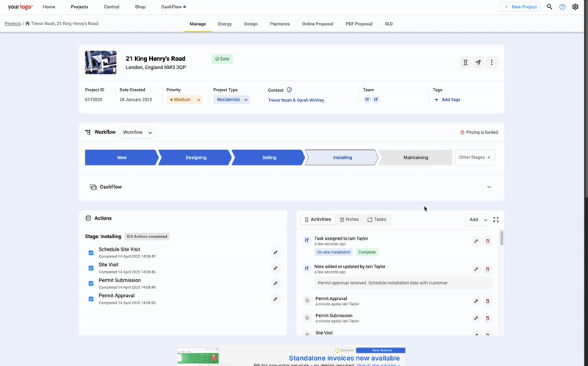Image resolution: width=588 pixels, height=366 pixels.
Task: Click the search magnifier icon in header
Action: (549, 7)
